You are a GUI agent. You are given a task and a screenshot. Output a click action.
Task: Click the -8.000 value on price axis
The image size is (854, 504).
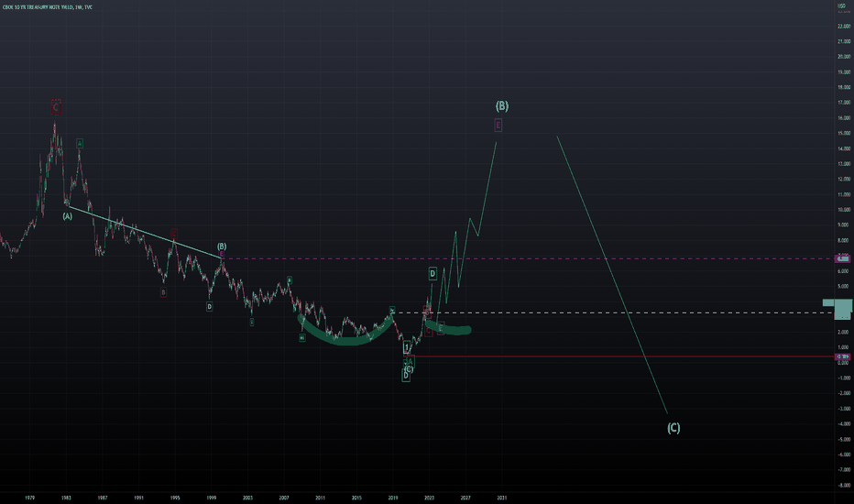(844, 485)
